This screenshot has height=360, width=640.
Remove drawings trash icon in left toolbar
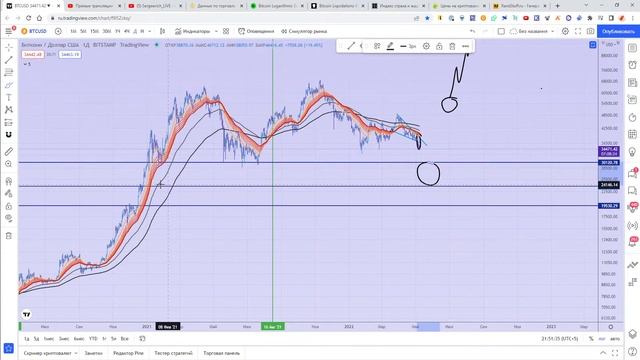(x=9, y=236)
